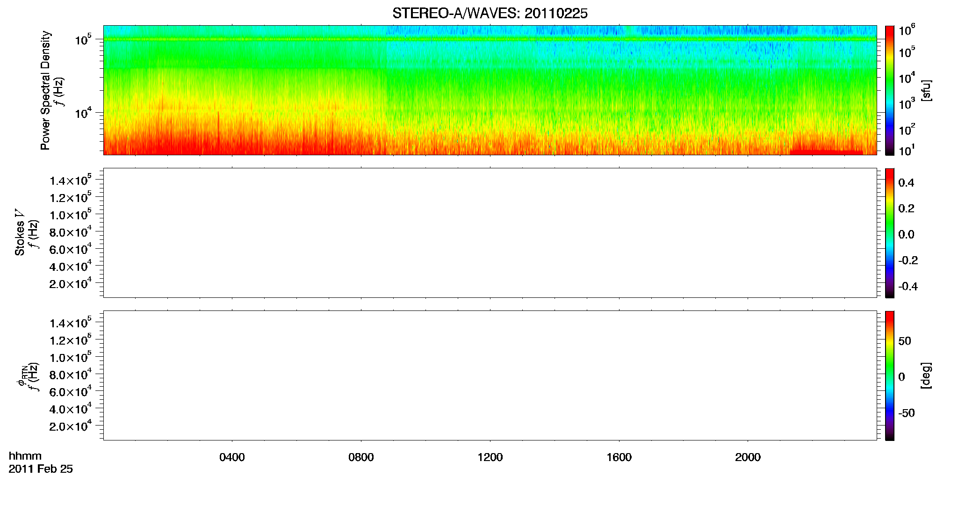
Task: Click the 1.4×10^5 Stokes V frequency tick
Action: pos(70,180)
